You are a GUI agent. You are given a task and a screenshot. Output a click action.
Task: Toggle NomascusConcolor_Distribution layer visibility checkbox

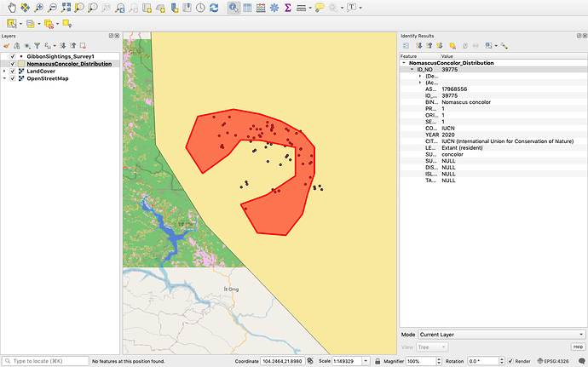(x=13, y=64)
